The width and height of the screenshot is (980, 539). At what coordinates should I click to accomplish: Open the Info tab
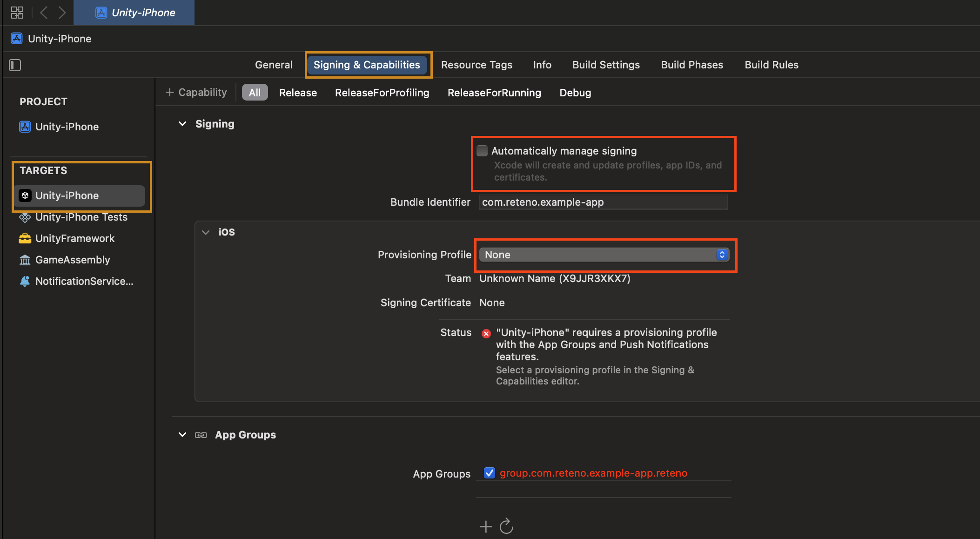[542, 65]
